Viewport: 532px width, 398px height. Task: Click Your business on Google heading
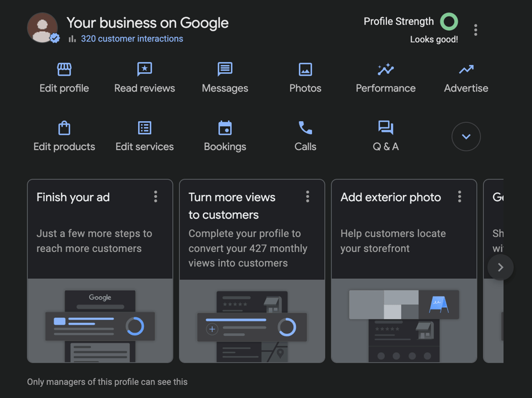(147, 23)
